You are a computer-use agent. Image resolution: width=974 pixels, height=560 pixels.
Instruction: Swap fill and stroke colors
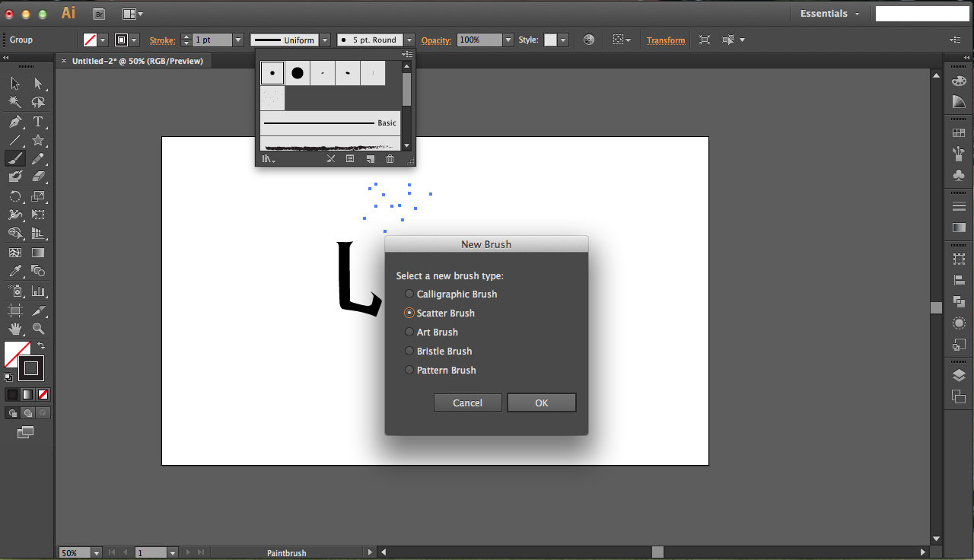pyautogui.click(x=41, y=346)
